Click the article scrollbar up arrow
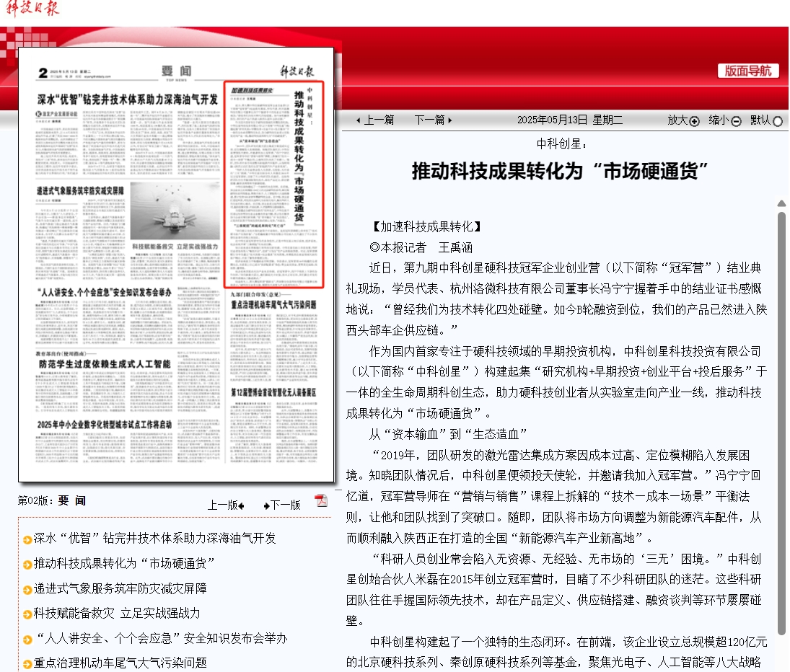Image resolution: width=790 pixels, height=672 pixels. tap(781, 203)
